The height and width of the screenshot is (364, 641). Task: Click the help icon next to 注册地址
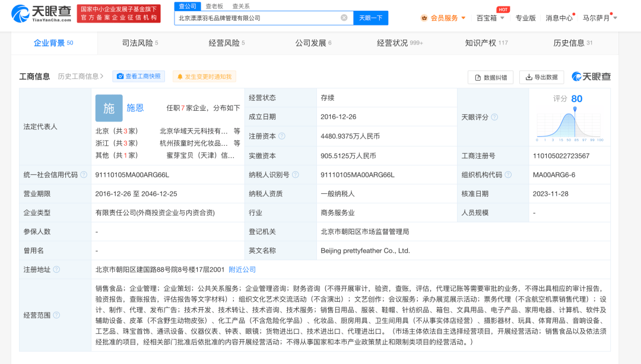[56, 270]
